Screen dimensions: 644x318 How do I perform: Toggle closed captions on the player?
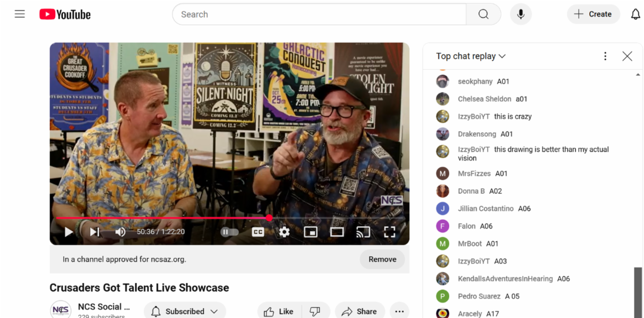(x=258, y=232)
